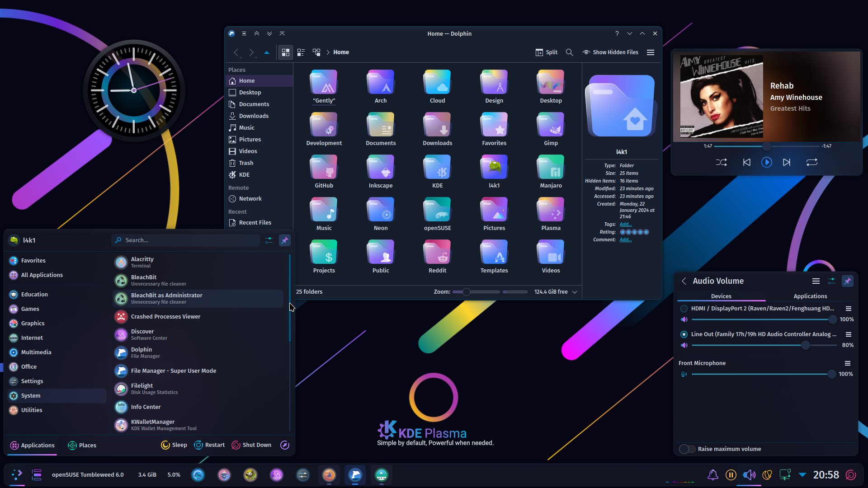Add comment link in info panel
Viewport: 868px width, 488px height.
tap(626, 240)
